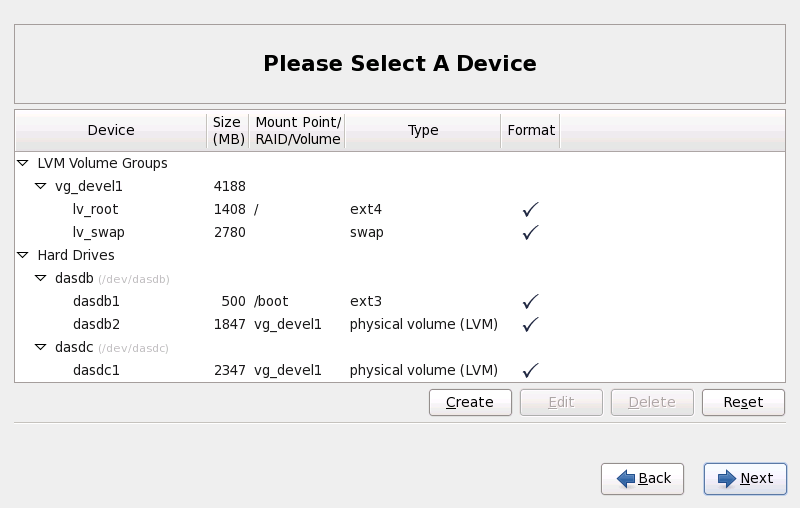Screen dimensions: 800x508
Task: Toggle format checkmark for lv_root
Action: tap(531, 210)
